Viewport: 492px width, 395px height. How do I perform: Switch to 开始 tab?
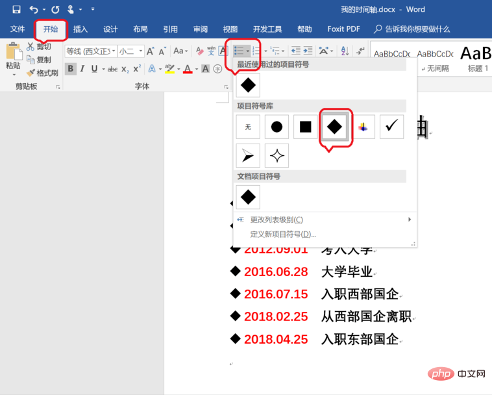click(x=51, y=29)
